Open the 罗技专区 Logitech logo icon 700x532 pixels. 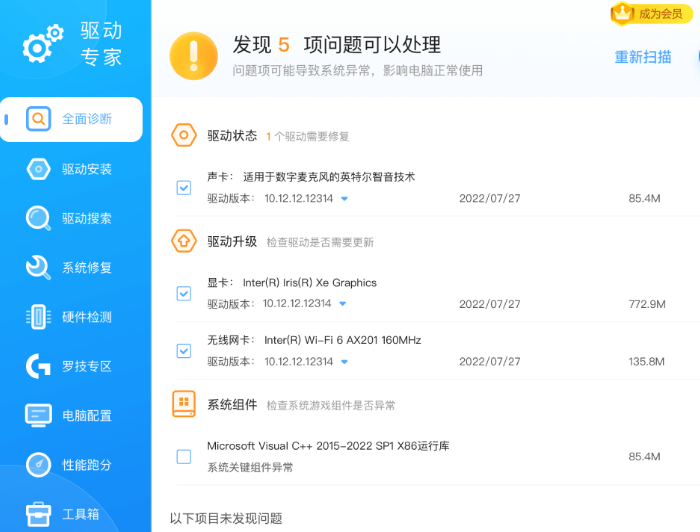38,366
